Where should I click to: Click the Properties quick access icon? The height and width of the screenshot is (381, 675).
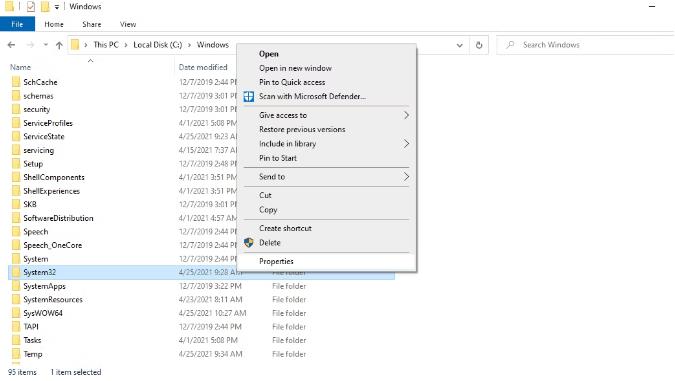click(x=31, y=6)
